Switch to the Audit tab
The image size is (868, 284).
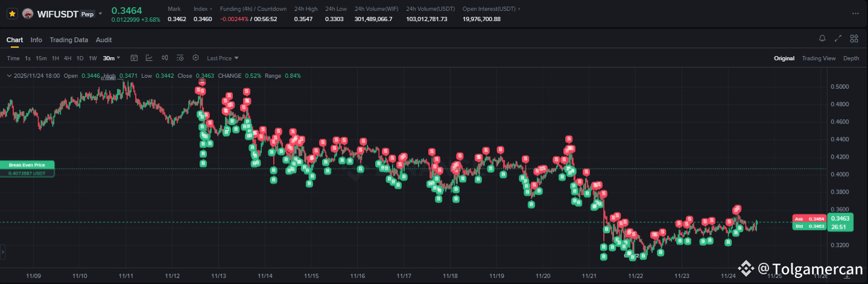(x=104, y=40)
